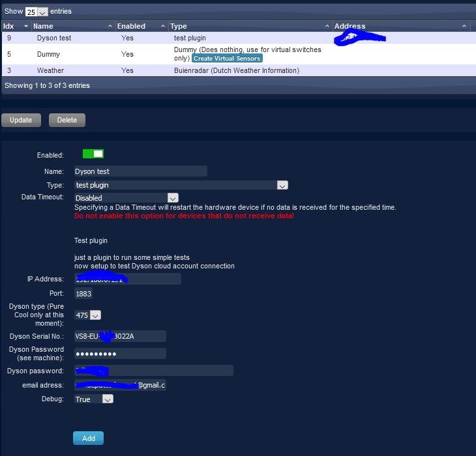Sort table by Enabled column header

pos(141,26)
